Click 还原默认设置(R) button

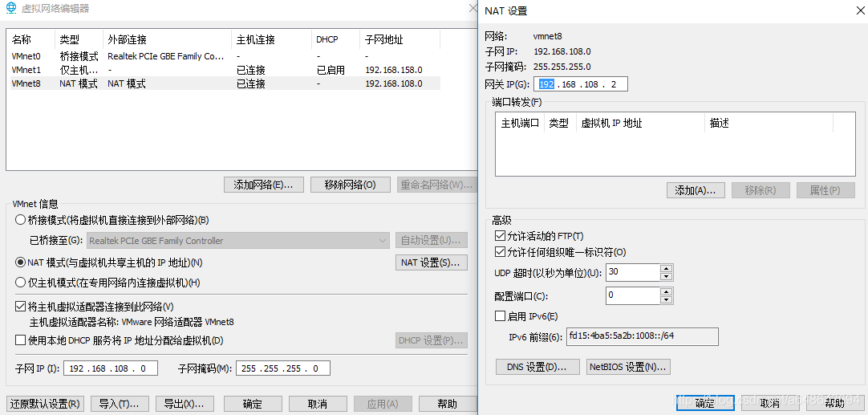[x=46, y=404]
